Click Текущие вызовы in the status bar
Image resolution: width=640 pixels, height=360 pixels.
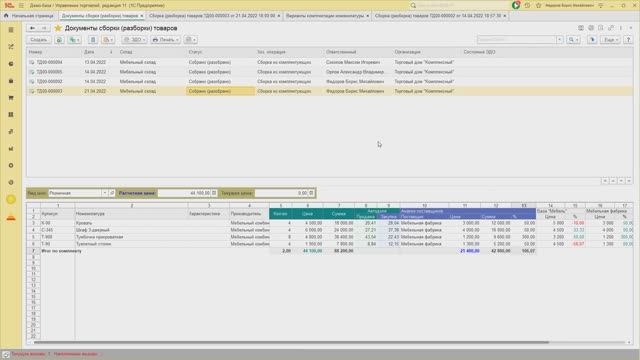tap(28, 354)
